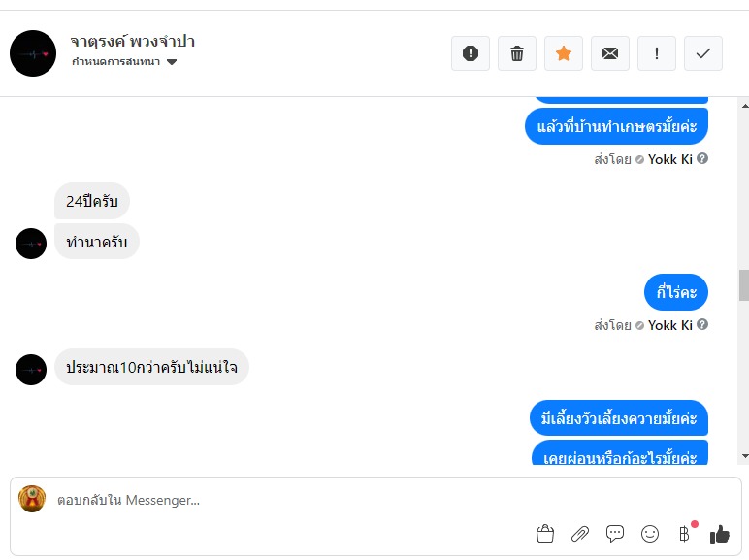Click the Baht payment request icon
The image size is (749, 560).
coord(685,533)
